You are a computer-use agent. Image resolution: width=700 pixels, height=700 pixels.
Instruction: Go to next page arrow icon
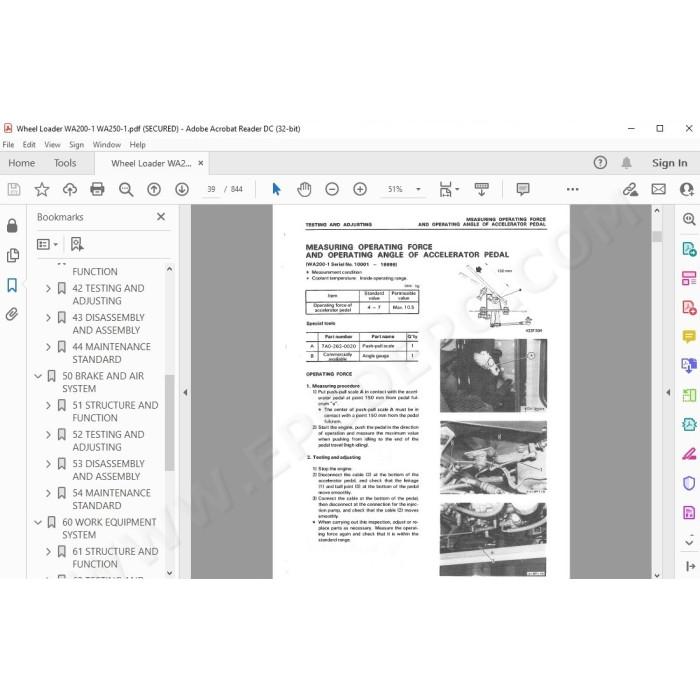[x=182, y=189]
